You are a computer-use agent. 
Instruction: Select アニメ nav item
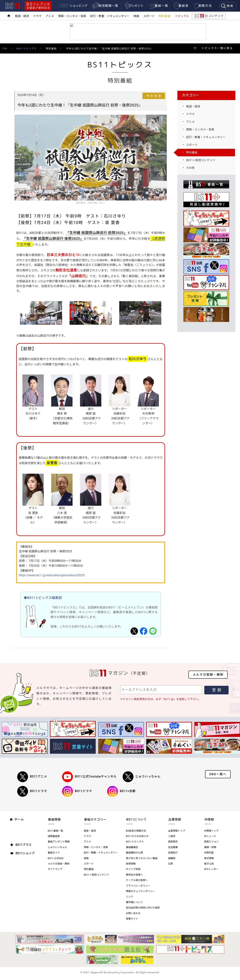tap(50, 16)
